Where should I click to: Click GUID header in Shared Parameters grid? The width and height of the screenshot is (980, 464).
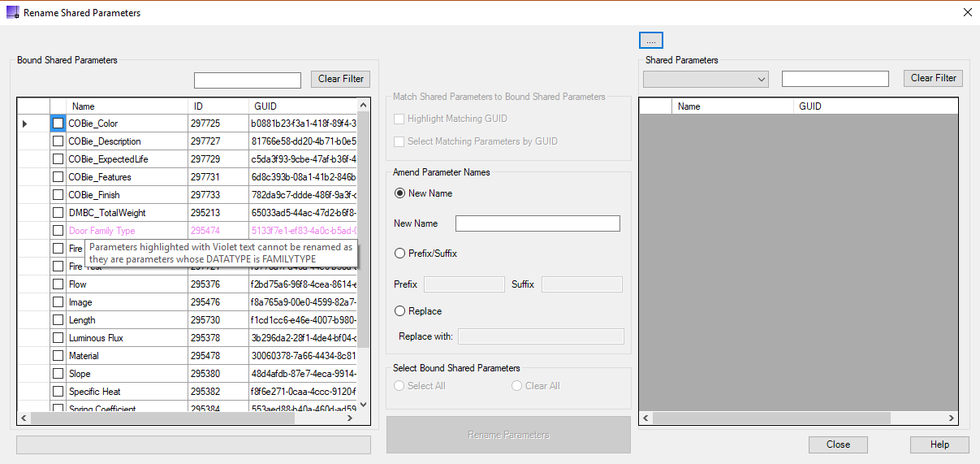coord(875,106)
